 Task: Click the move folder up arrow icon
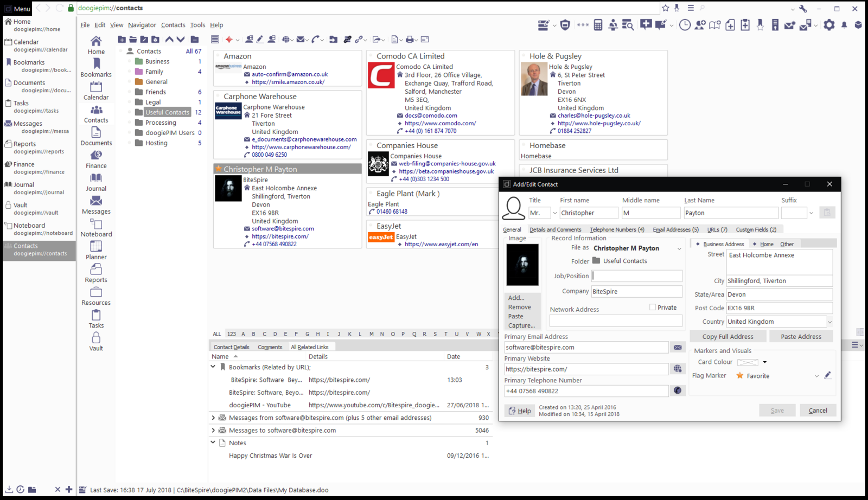[x=169, y=39]
